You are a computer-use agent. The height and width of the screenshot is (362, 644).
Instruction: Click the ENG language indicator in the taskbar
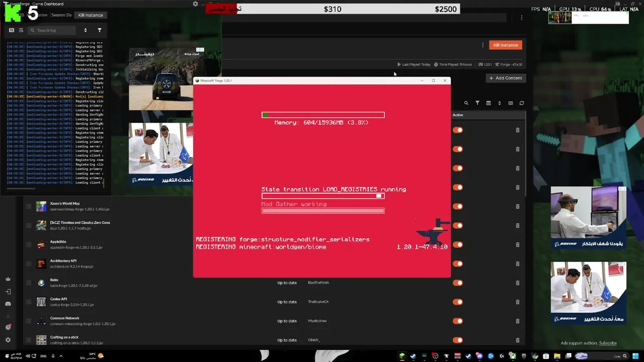pyautogui.click(x=43, y=356)
